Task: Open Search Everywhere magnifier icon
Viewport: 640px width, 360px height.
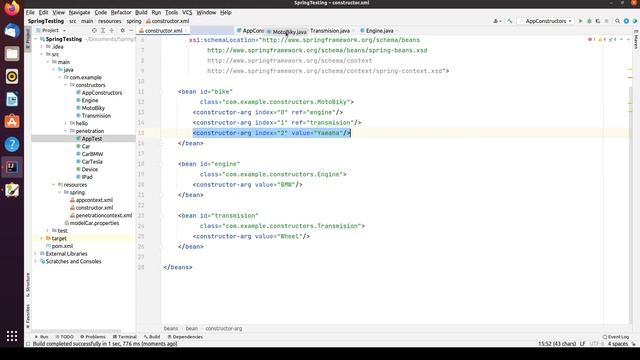Action: 618,21
